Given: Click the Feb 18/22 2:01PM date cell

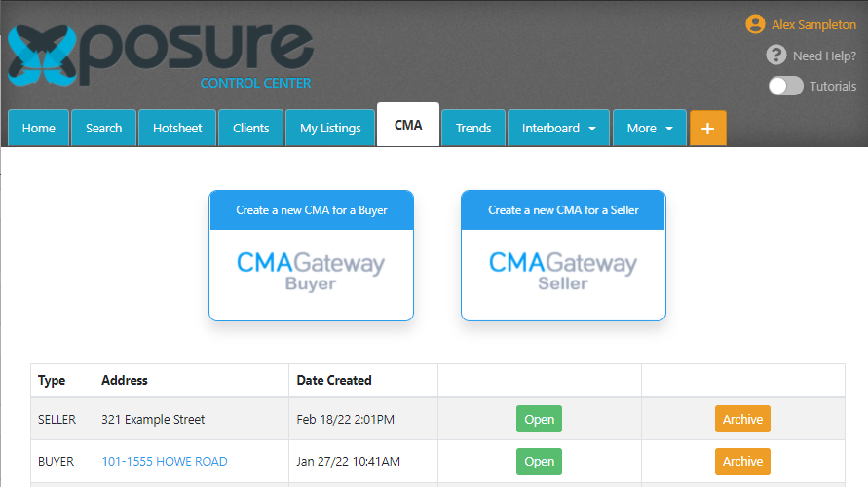Looking at the screenshot, I should [363, 419].
